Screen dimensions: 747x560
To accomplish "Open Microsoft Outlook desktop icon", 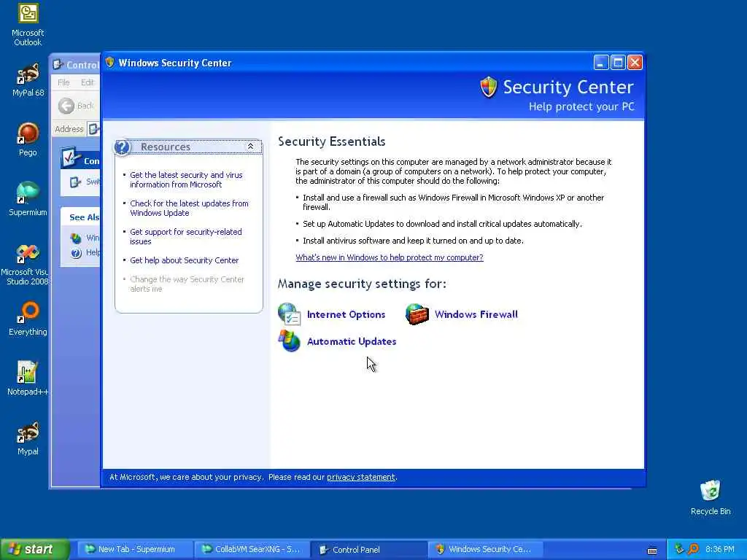I will coord(28,25).
